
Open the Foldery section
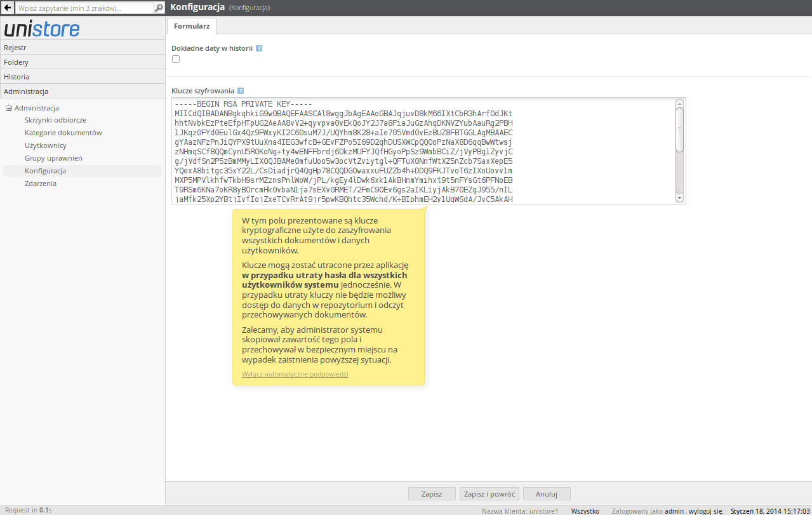pyautogui.click(x=83, y=62)
